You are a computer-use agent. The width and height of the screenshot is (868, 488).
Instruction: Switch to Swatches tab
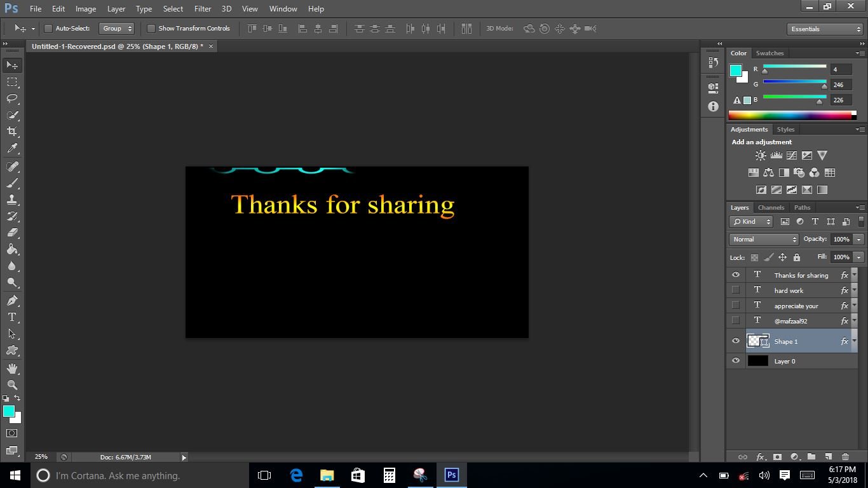[x=770, y=53]
